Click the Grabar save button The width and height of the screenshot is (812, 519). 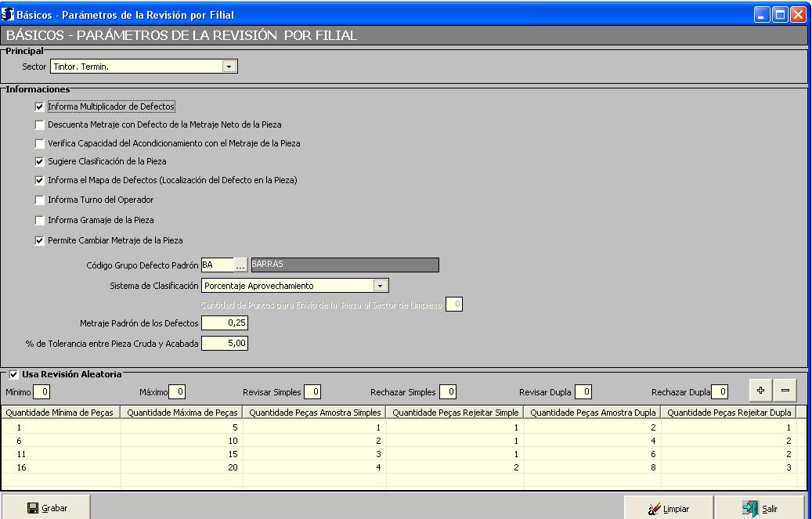tap(47, 508)
